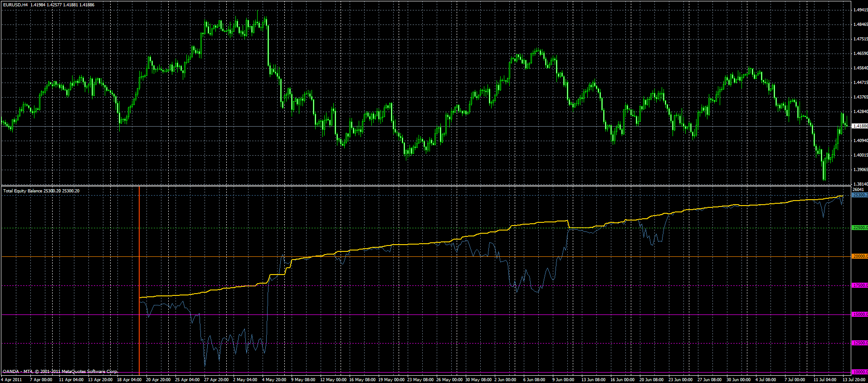The image size is (868, 383).
Task: Click the orange 20000.0 level tag
Action: (x=860, y=256)
